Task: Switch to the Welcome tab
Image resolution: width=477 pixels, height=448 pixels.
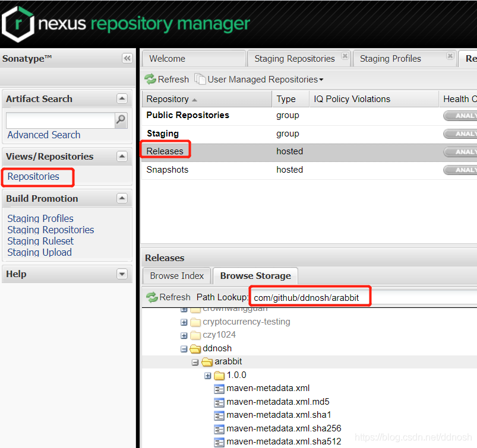Action: pyautogui.click(x=194, y=59)
